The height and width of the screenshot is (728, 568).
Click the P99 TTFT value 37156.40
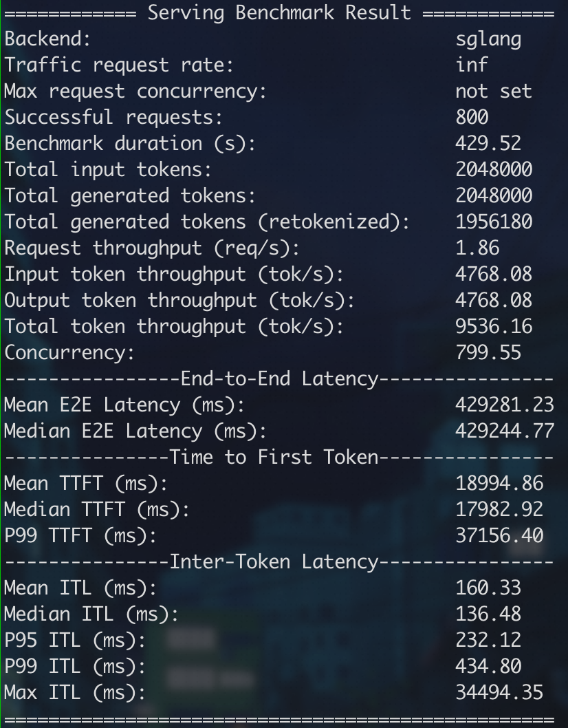click(x=499, y=536)
